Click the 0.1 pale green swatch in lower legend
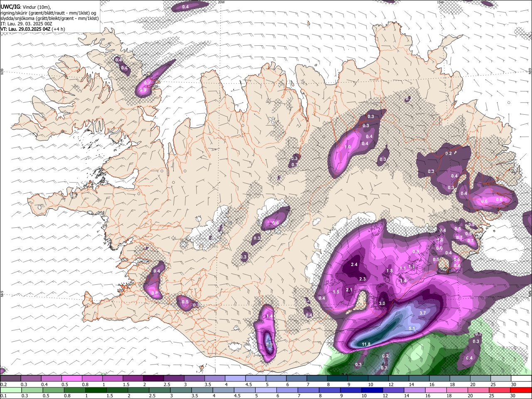The image size is (532, 399). pyautogui.click(x=10, y=390)
